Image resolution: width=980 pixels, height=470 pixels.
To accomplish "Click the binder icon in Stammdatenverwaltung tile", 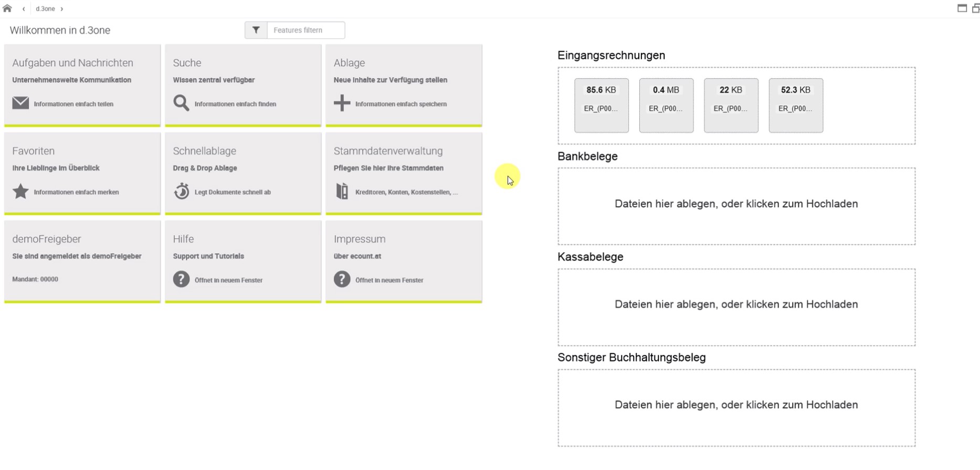I will point(342,191).
